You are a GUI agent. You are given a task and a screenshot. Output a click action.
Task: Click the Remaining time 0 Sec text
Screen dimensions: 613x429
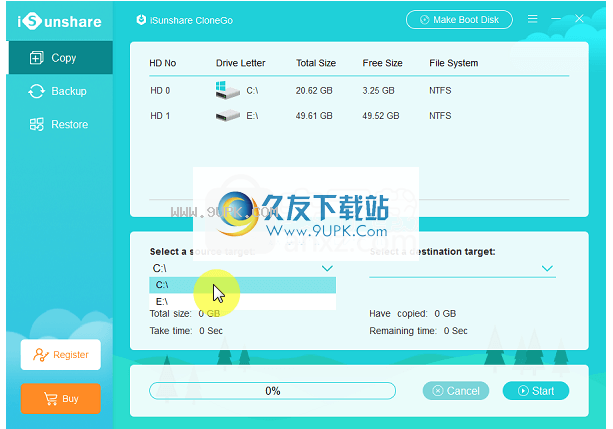[x=418, y=331]
